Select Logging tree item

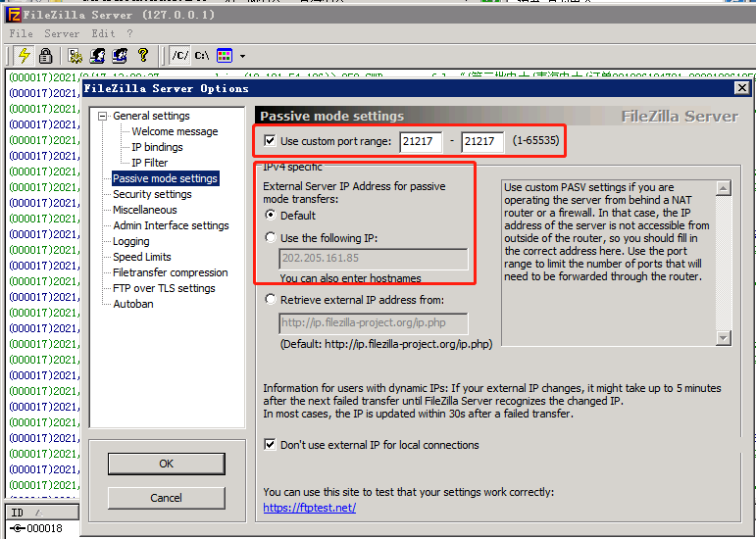pyautogui.click(x=131, y=241)
